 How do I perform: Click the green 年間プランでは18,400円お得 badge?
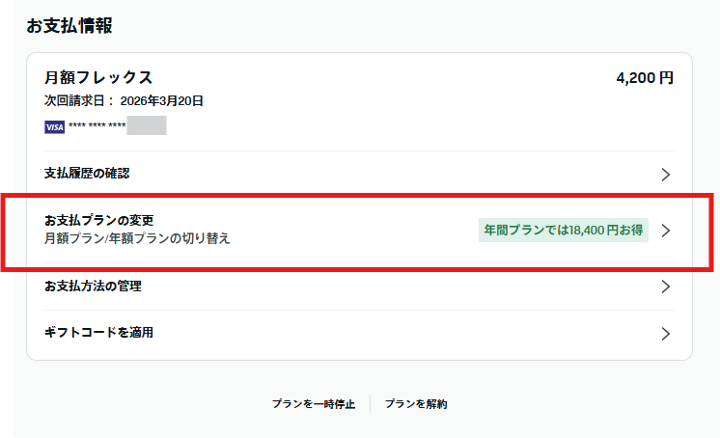tap(563, 231)
